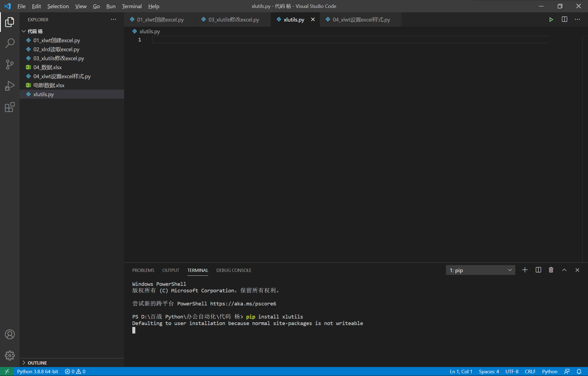
Task: Expand the OUTLINE section
Action: pyautogui.click(x=72, y=363)
